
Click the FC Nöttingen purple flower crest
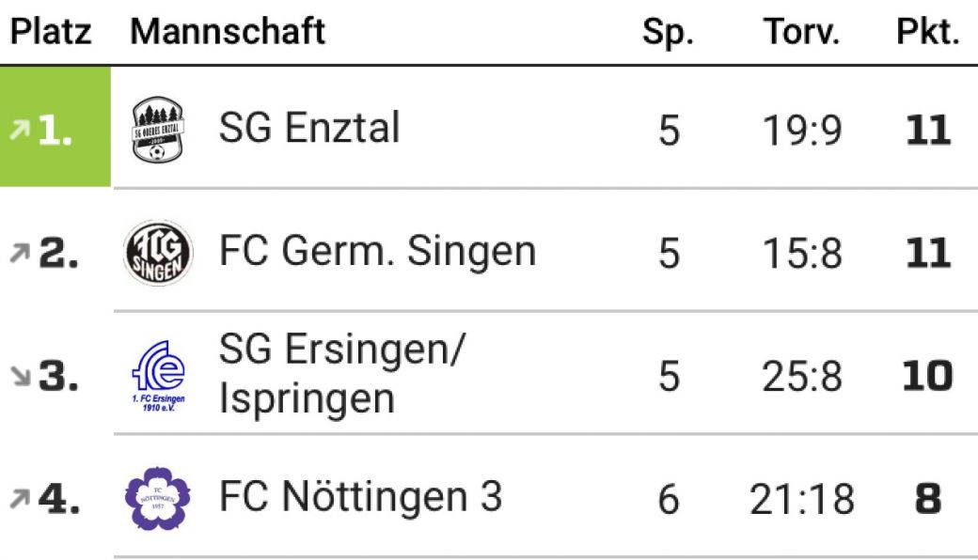click(157, 499)
